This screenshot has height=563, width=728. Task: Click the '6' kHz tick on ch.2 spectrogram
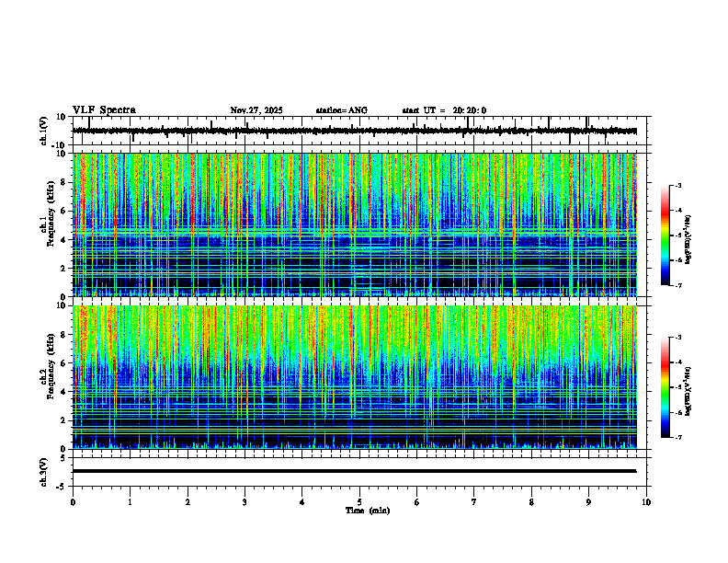click(x=63, y=363)
